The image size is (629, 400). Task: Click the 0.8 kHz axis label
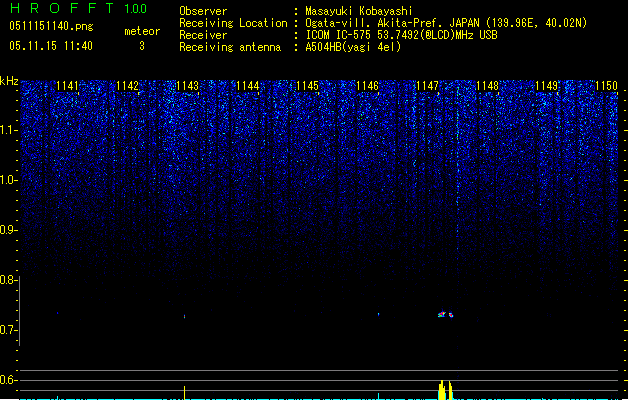(9, 280)
